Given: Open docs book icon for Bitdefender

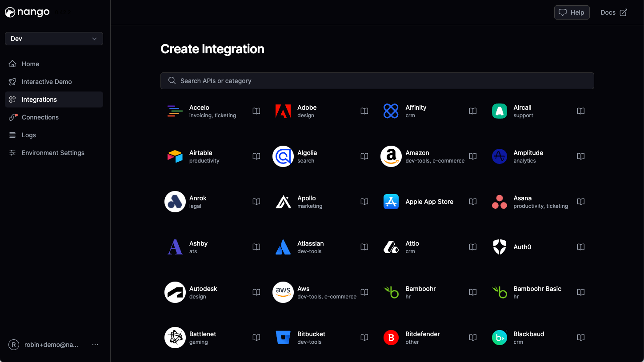Looking at the screenshot, I should coord(473,338).
